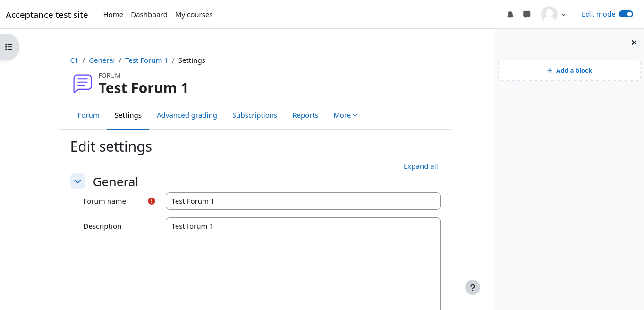The height and width of the screenshot is (310, 644).
Task: Click the purple forum activity icon
Action: click(x=83, y=84)
